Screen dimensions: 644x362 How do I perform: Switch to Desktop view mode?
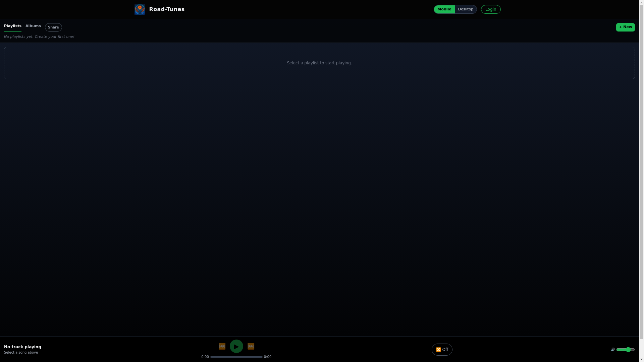466,9
